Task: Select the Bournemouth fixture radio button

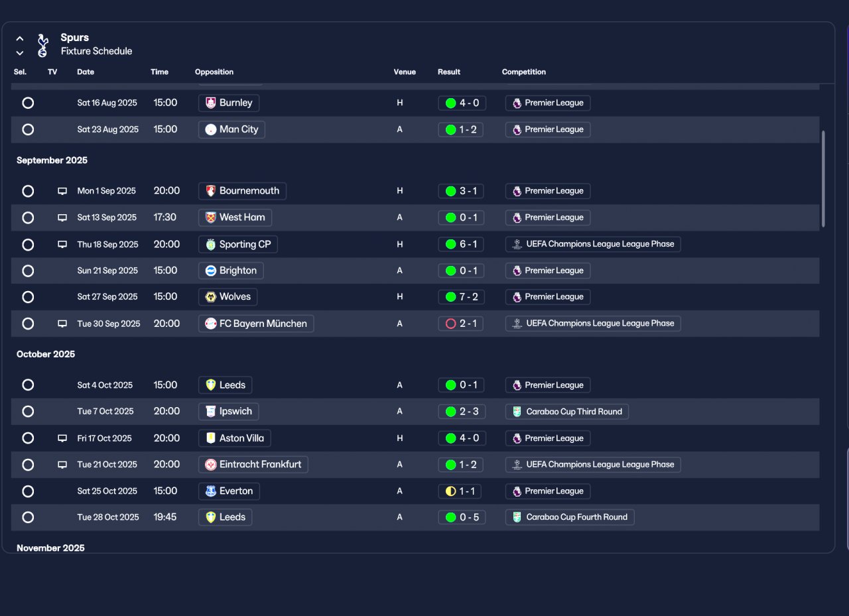Action: [28, 191]
